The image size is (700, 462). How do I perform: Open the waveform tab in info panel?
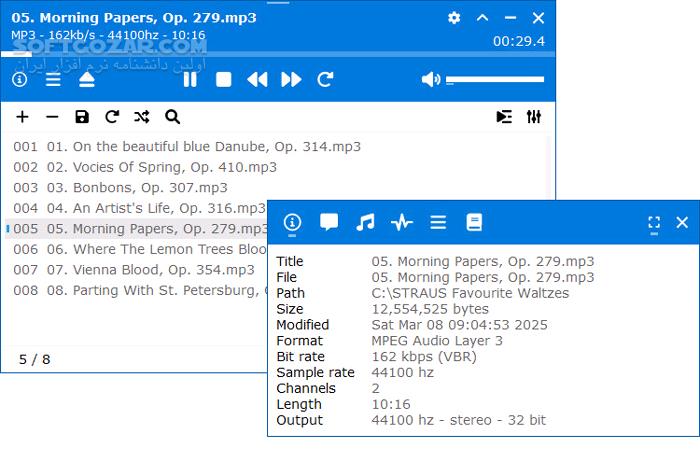click(x=402, y=223)
